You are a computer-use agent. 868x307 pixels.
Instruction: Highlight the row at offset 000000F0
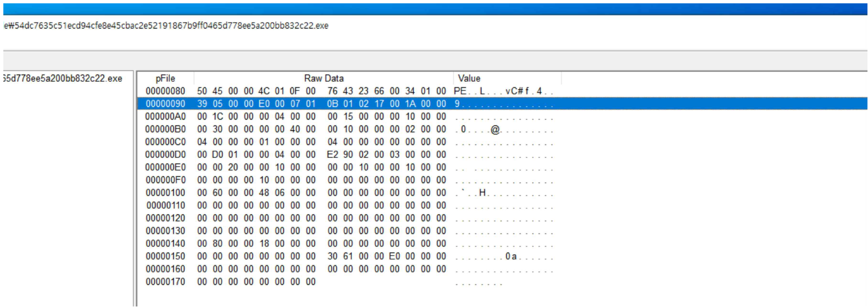click(165, 181)
